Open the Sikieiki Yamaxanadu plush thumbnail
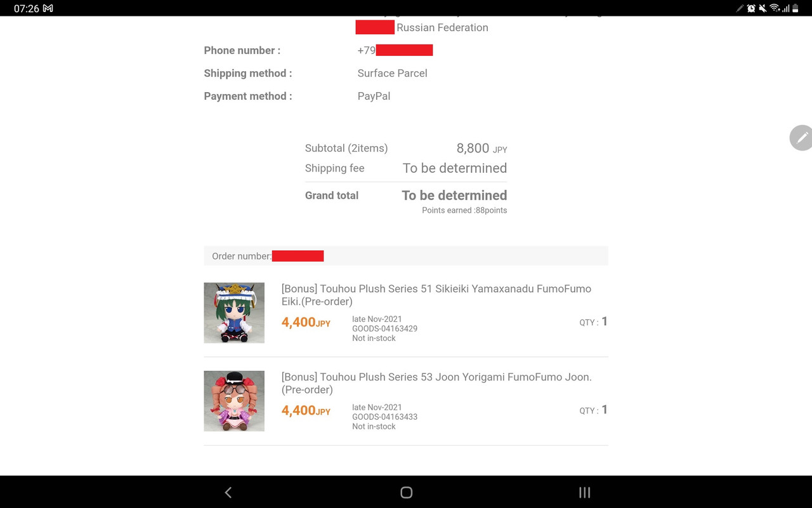This screenshot has height=508, width=812. [234, 313]
